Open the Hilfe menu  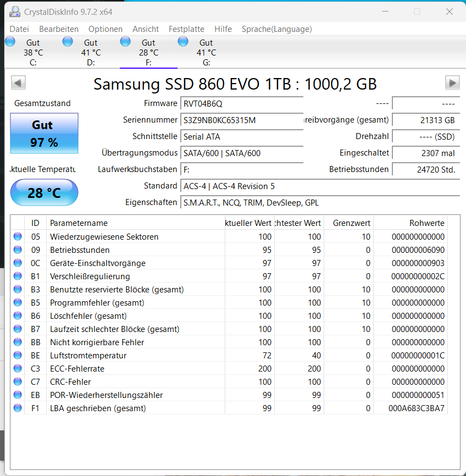tap(223, 29)
